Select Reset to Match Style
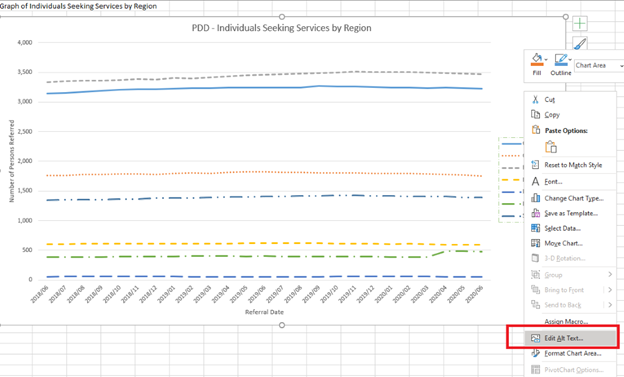The height and width of the screenshot is (377, 624). point(573,165)
